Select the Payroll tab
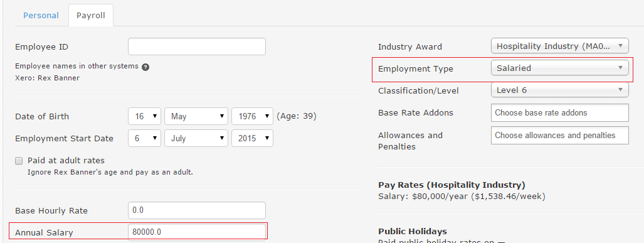The height and width of the screenshot is (243, 644). click(x=91, y=16)
